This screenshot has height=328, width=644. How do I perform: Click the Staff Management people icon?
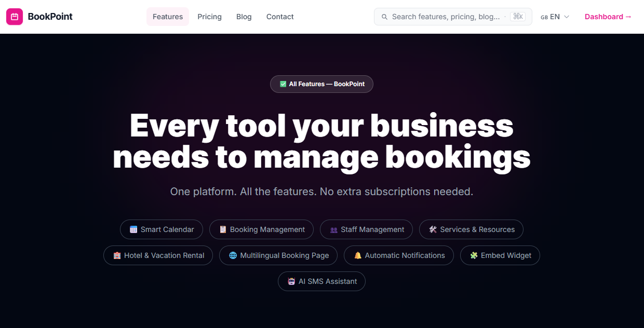click(x=334, y=229)
